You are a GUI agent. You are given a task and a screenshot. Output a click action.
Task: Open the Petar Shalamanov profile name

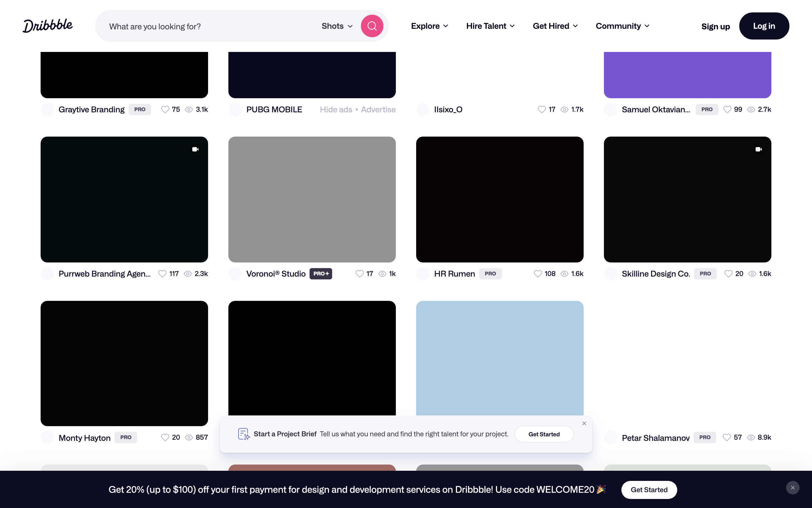point(656,438)
